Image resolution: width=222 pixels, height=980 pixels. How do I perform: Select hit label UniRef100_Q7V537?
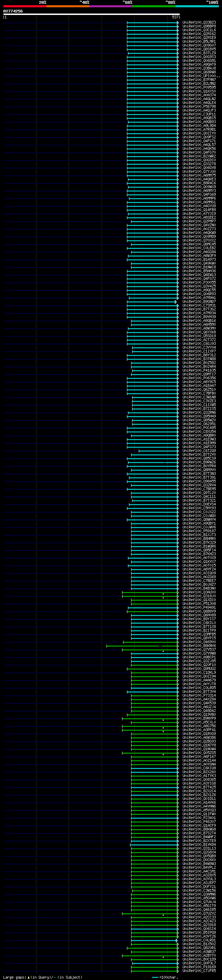coord(199,649)
